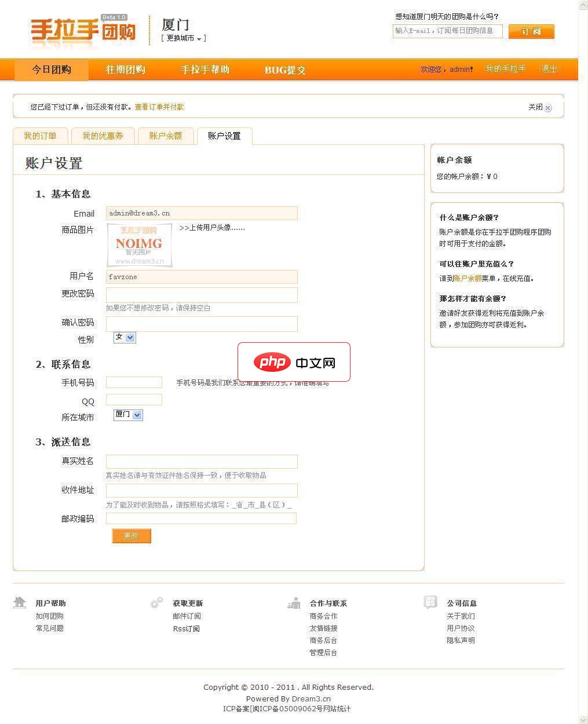Click the NOIMG avatar placeholder image
Viewport: 588px width, 724px height.
[138, 244]
